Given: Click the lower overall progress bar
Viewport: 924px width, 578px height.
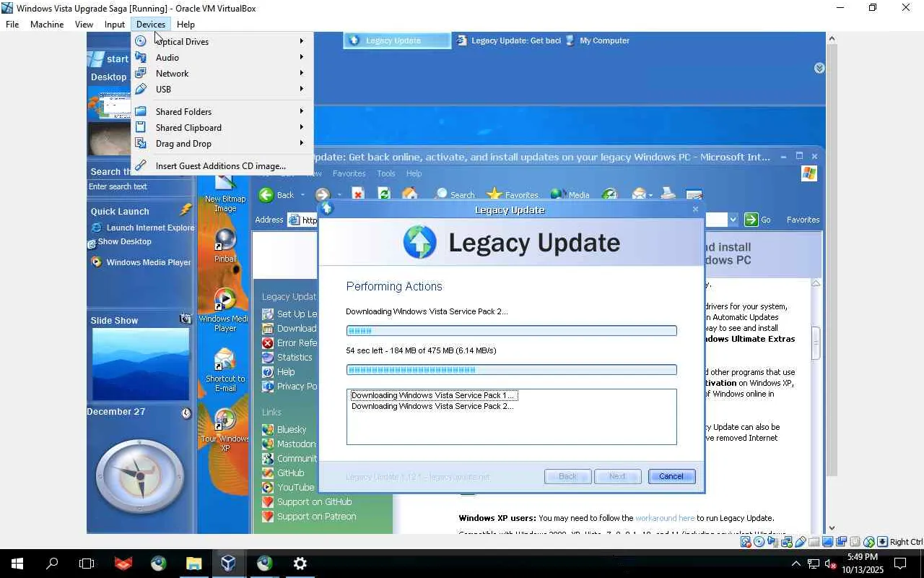Looking at the screenshot, I should 511,370.
